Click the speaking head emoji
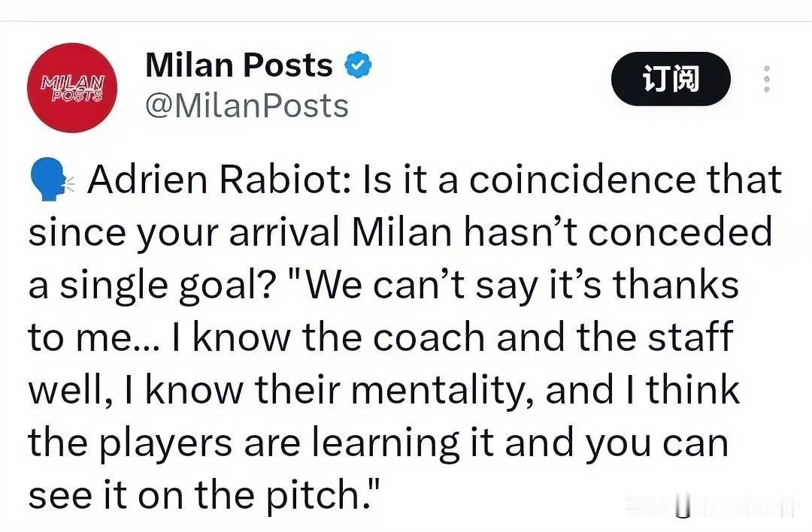This screenshot has height=532, width=812. 51,180
